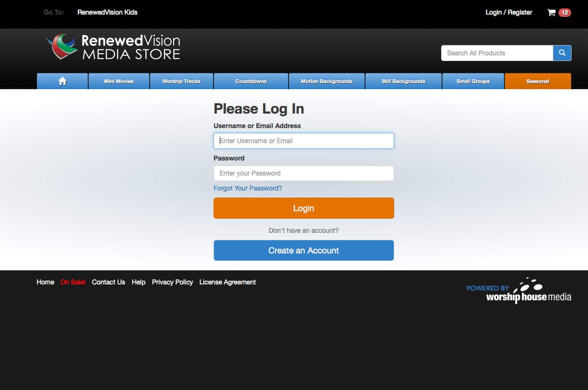588x390 pixels.
Task: View the Privacy Policy link
Action: tap(172, 282)
